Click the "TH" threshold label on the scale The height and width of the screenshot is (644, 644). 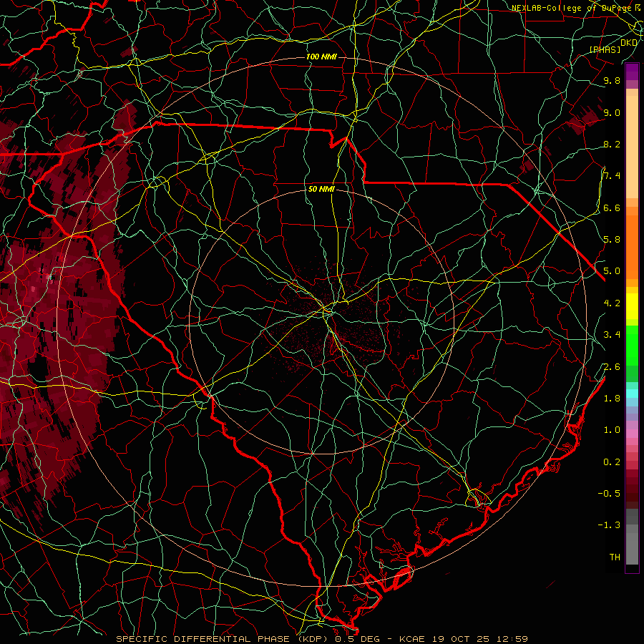click(615, 557)
